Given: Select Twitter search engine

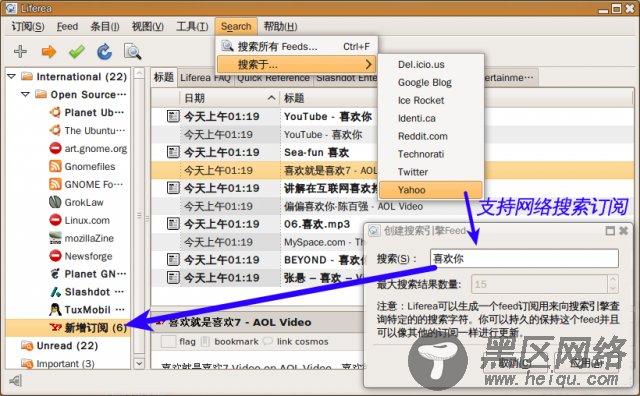Looking at the screenshot, I should tap(431, 172).
